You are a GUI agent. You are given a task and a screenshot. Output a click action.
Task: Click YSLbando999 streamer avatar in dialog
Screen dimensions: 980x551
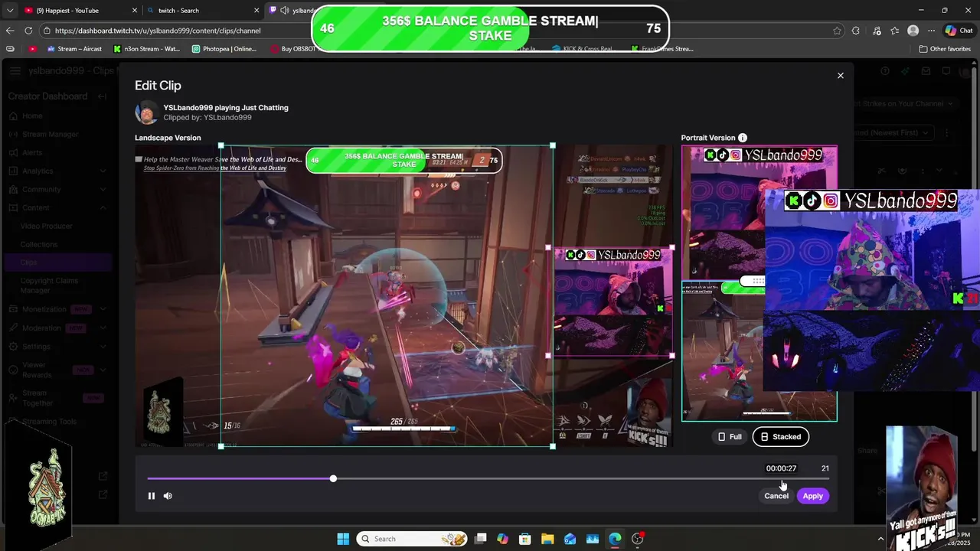tap(146, 112)
